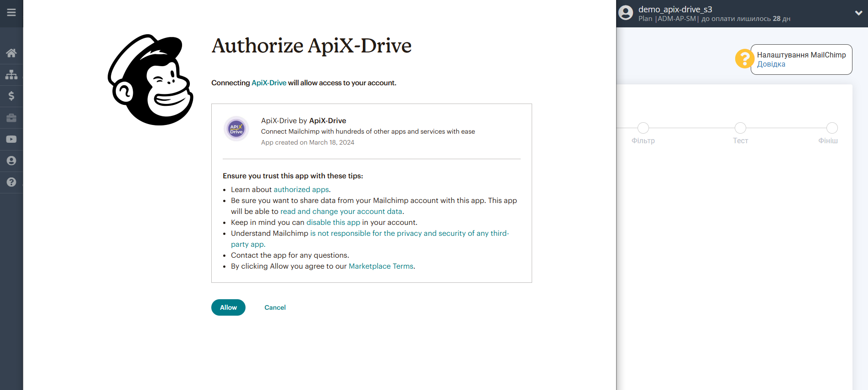Open the question mark help sidebar icon
Screen dimensions: 868x390
pos(11,182)
